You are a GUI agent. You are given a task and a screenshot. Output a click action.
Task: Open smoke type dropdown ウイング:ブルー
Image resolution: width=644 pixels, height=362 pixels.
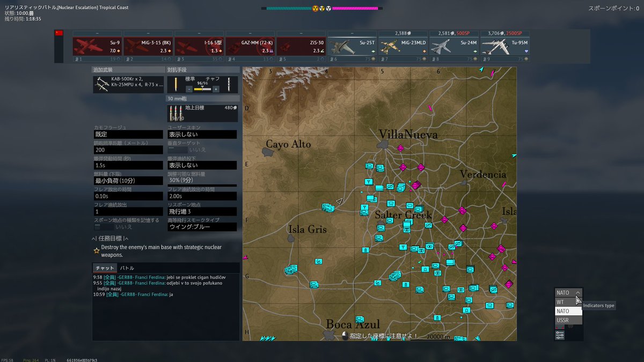coord(202,227)
